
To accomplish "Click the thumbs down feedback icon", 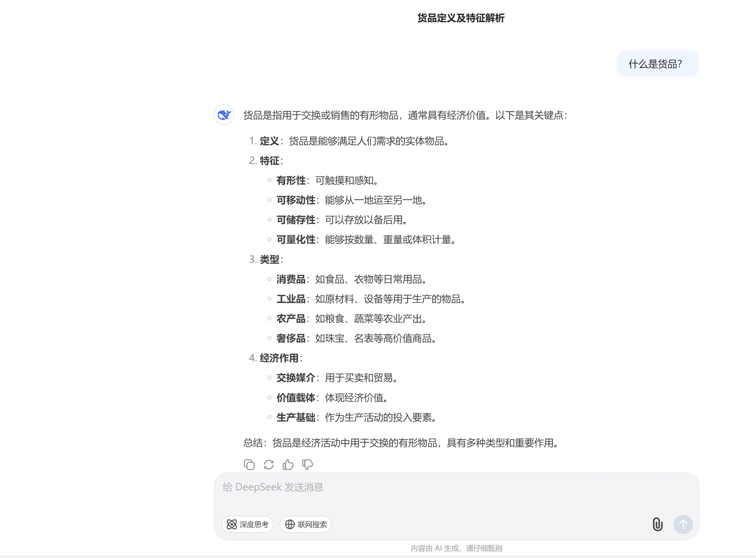I will (x=307, y=465).
